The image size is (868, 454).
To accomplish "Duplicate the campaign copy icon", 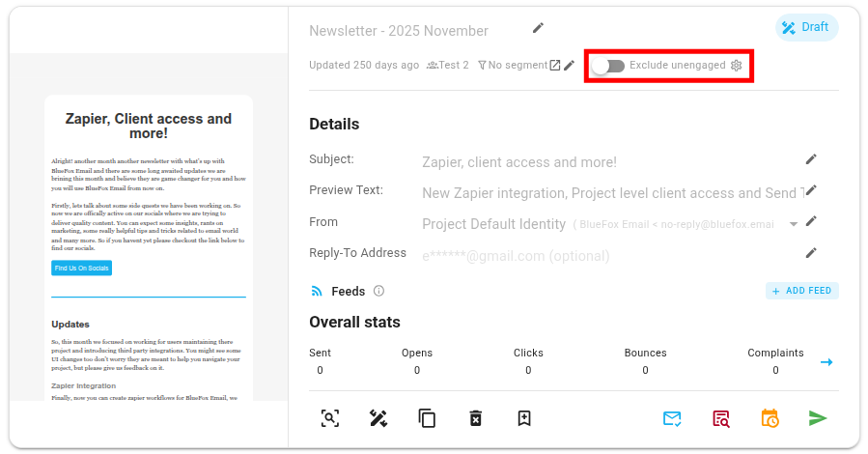I will click(427, 418).
